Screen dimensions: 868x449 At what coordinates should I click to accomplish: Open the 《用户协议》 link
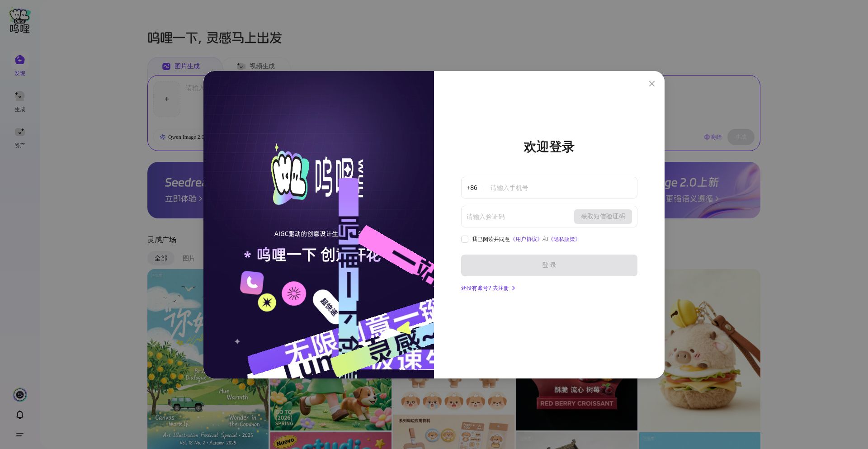(x=526, y=239)
